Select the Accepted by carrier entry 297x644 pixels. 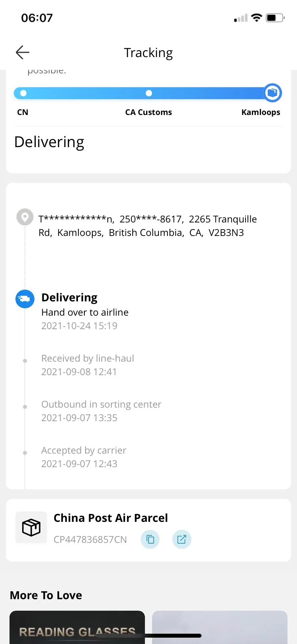[84, 450]
